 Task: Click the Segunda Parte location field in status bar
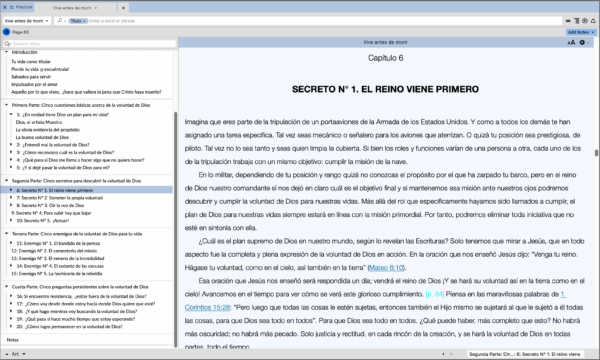pos(525,354)
